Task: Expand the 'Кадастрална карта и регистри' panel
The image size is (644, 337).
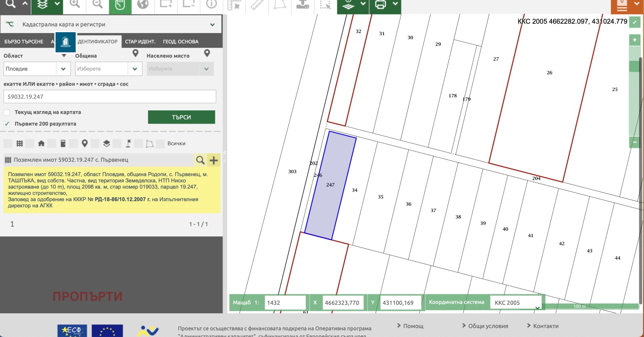Action: (212, 25)
